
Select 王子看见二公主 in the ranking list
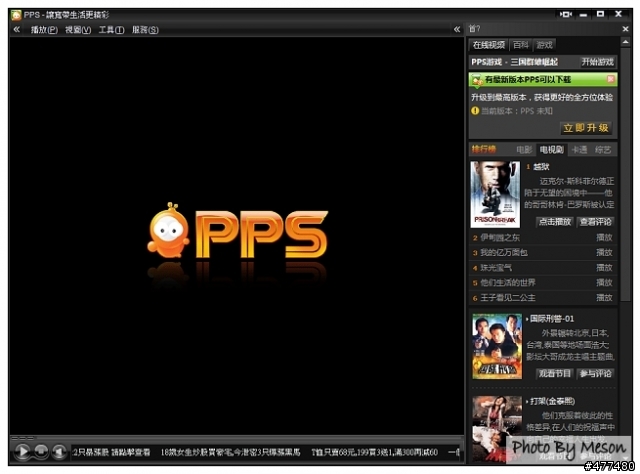point(508,298)
